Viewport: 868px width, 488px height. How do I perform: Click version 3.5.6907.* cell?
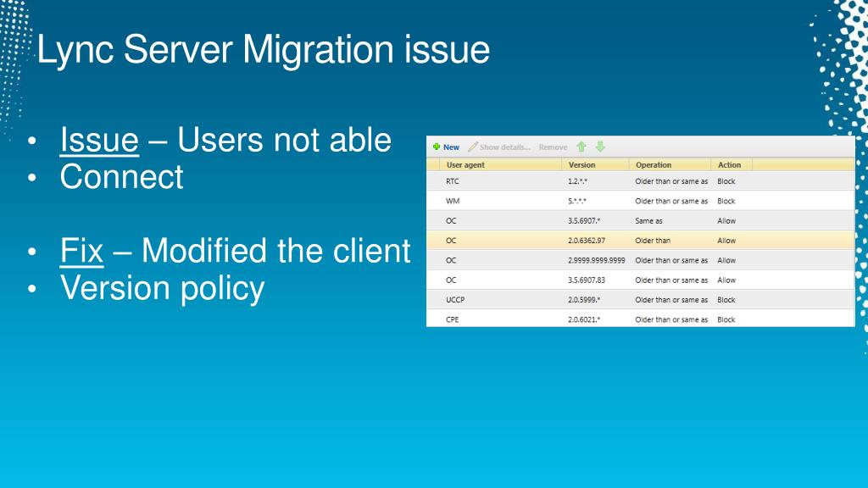pos(584,221)
